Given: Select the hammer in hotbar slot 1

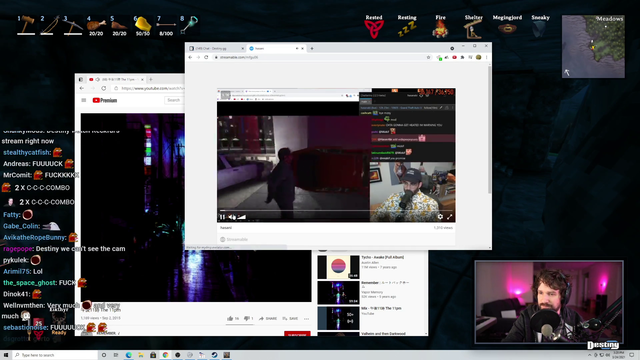Looking at the screenshot, I should click(26, 25).
